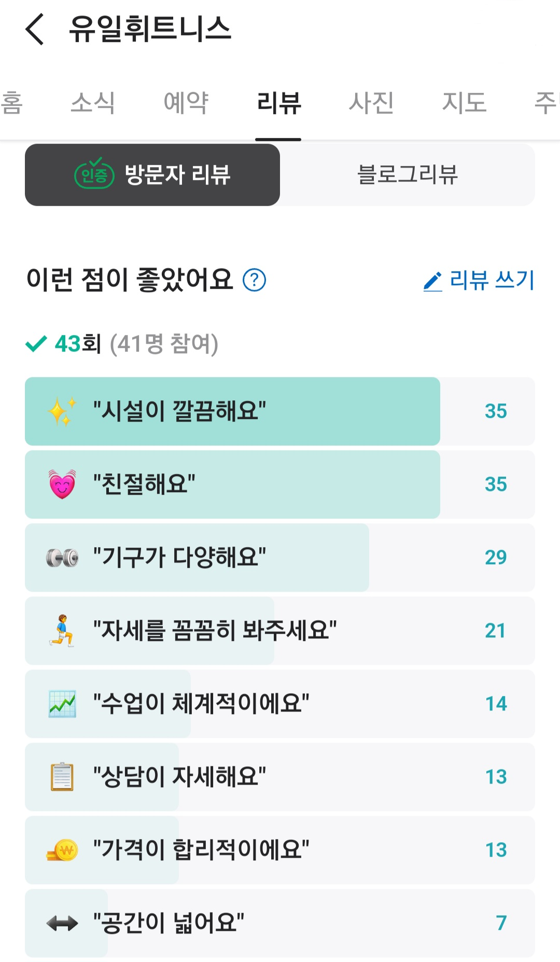Tap the double arrow icon for 공간이 넓어요

point(62,923)
